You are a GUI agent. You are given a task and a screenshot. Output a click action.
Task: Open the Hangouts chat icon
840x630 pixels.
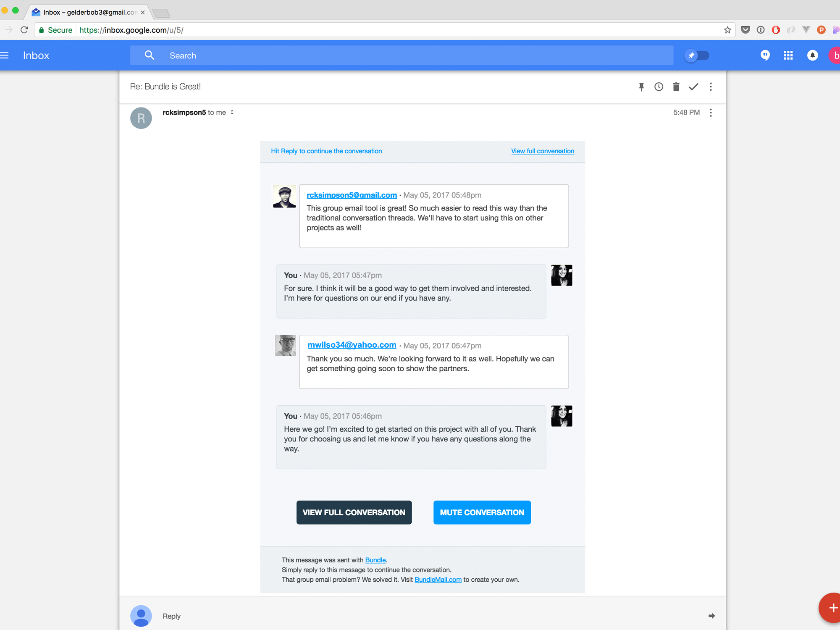(765, 55)
